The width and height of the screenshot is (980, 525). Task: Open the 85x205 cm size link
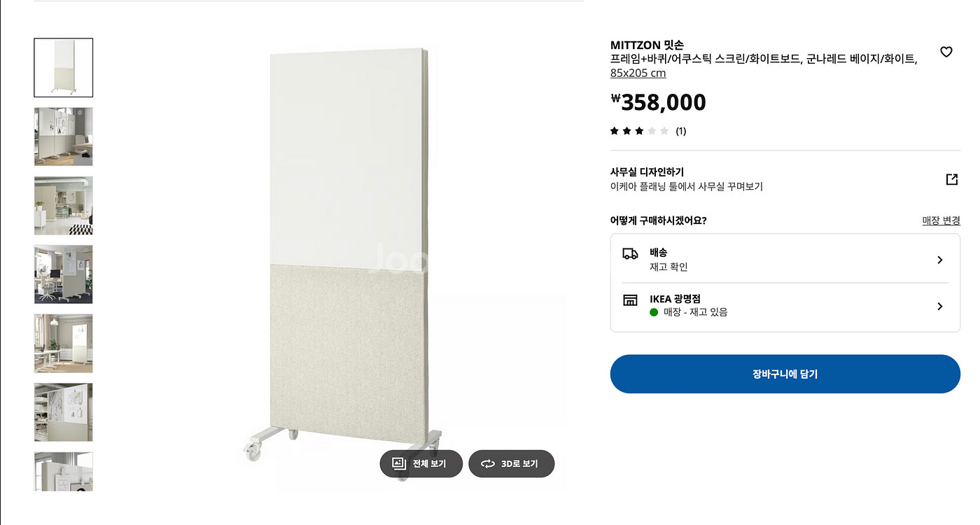point(638,73)
